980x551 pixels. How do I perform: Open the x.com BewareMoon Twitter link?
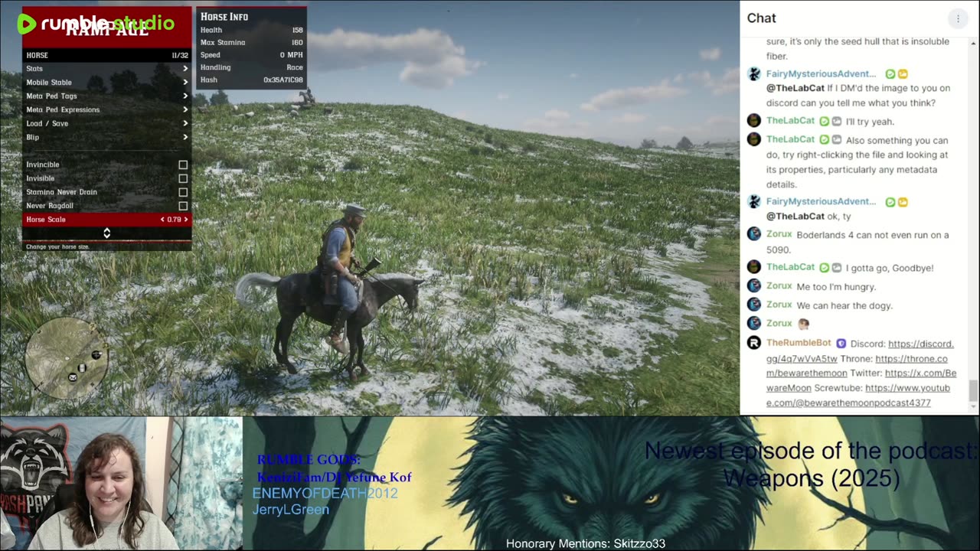tap(861, 380)
